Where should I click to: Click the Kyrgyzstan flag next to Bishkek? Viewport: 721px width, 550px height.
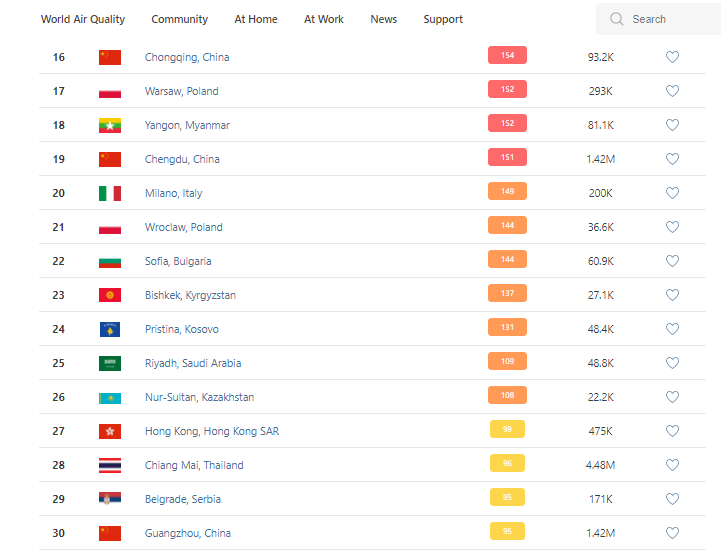pyautogui.click(x=110, y=295)
